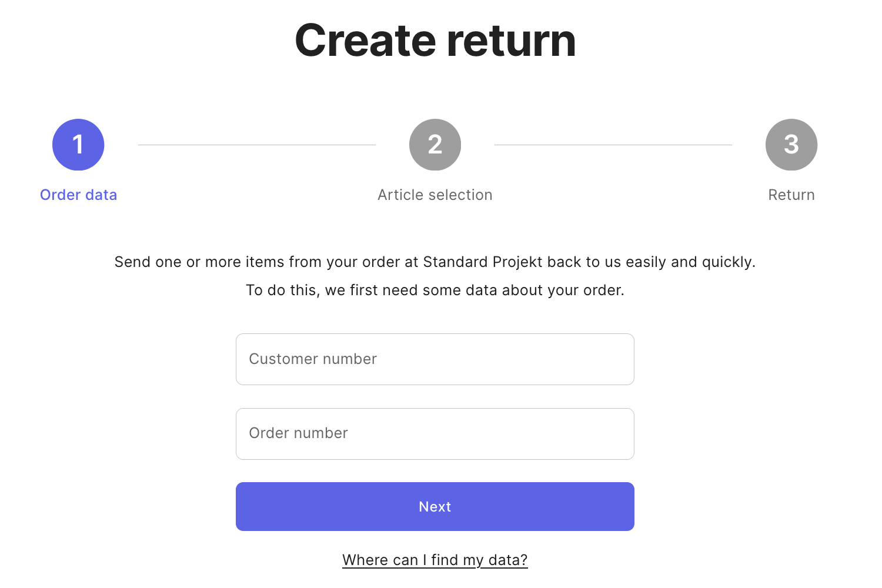
Task: Select the Article selection step label
Action: (435, 195)
